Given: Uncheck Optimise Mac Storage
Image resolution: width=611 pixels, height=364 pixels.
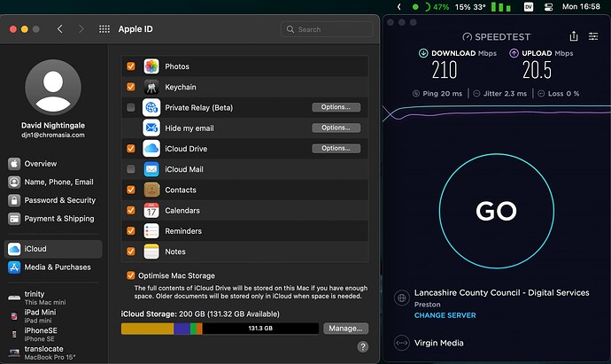Looking at the screenshot, I should pos(131,275).
